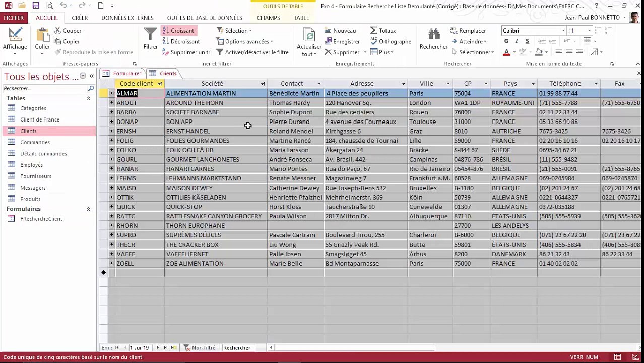The image size is (644, 363).
Task: Show Totaux sigma row
Action: (383, 31)
